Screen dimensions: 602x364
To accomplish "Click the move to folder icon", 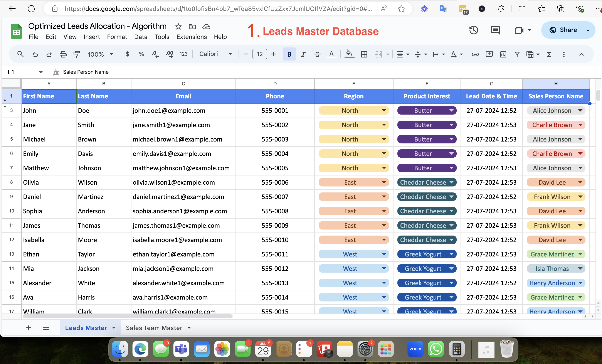I will (x=192, y=26).
